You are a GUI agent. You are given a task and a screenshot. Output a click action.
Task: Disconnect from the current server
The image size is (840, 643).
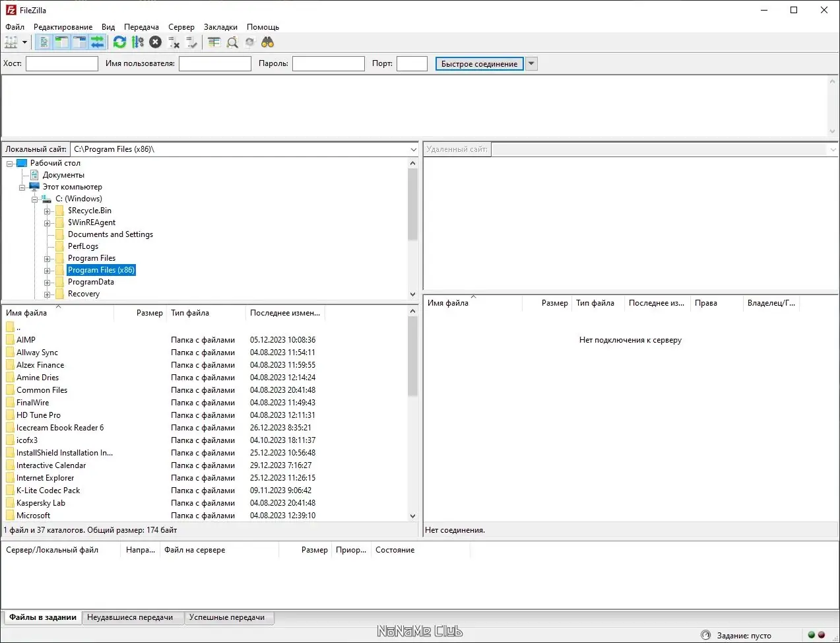point(174,42)
